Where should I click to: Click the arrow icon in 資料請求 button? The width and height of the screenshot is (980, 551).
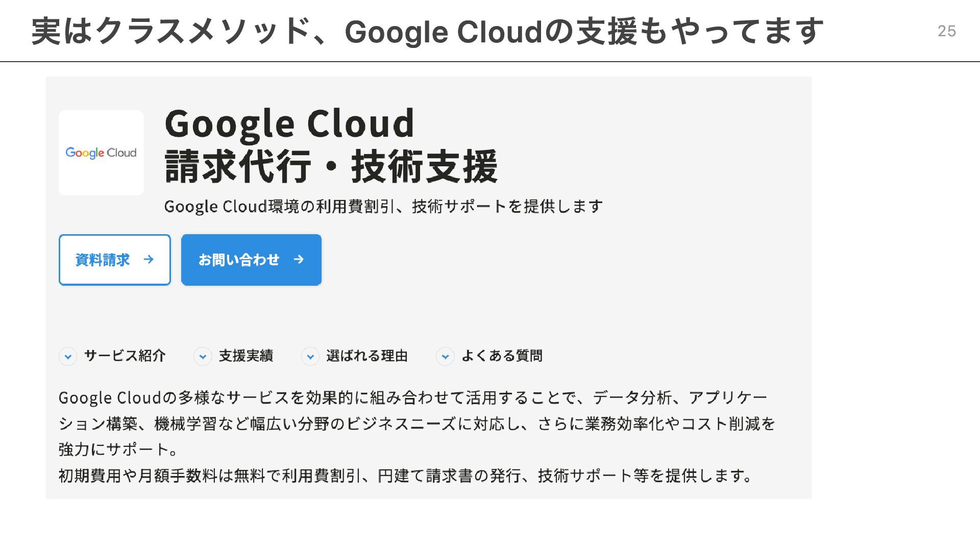tap(149, 260)
